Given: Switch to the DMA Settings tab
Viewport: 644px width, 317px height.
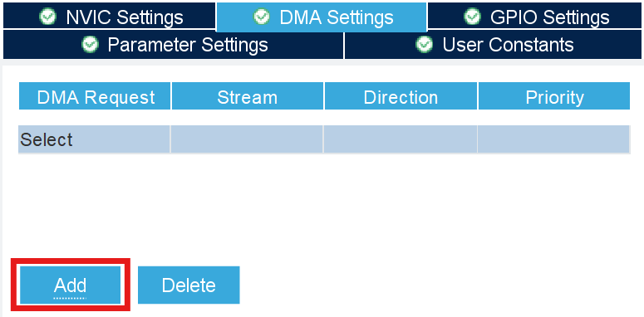Looking at the screenshot, I should 322,17.
